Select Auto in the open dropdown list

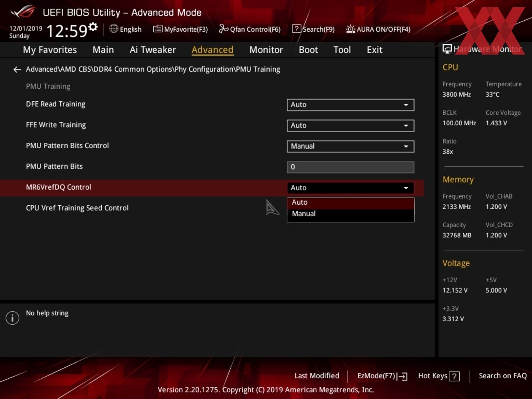click(350, 203)
